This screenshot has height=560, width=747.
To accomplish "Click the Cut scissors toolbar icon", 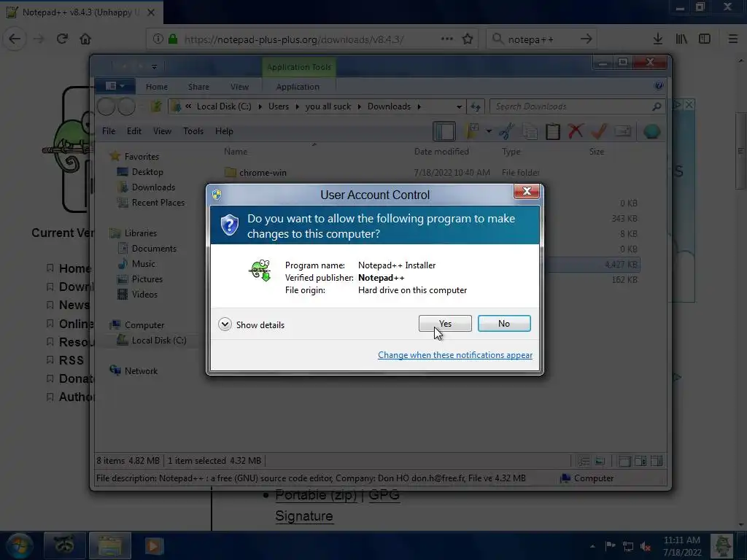I will 506,131.
